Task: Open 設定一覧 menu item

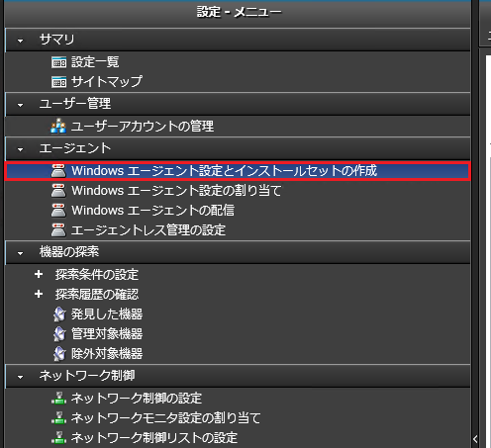Action: tap(95, 62)
